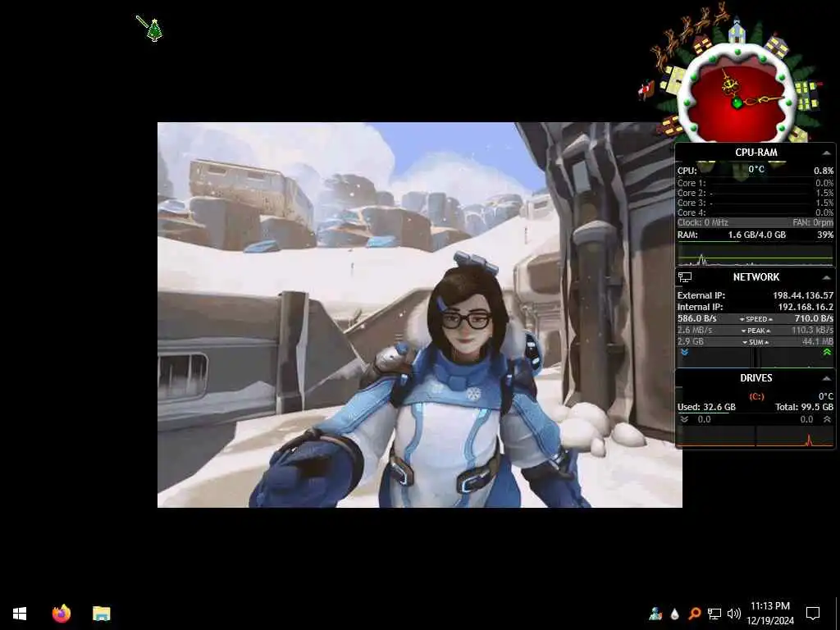Open the Rainmeter water drop tray icon
This screenshot has width=840, height=630.
[675, 614]
